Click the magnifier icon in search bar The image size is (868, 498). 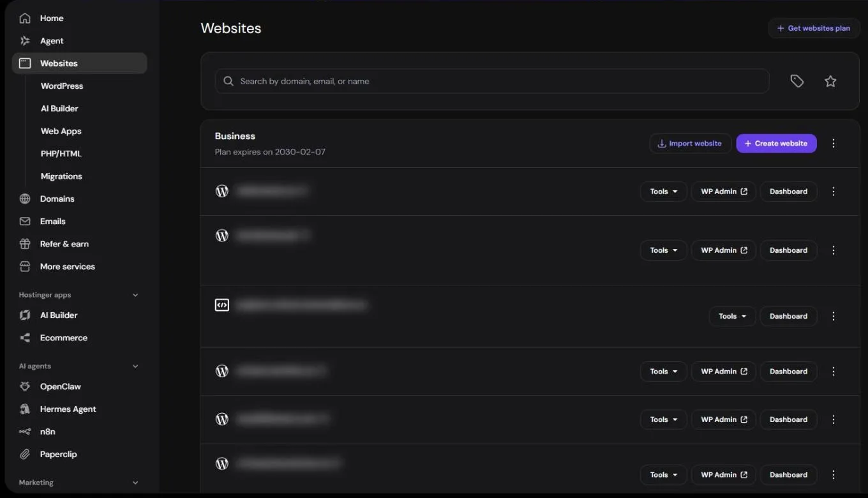tap(228, 81)
